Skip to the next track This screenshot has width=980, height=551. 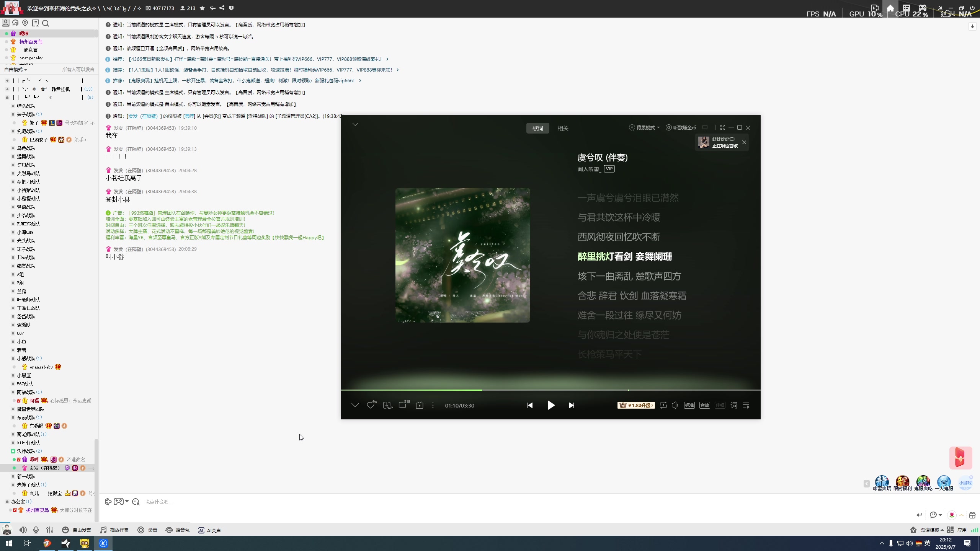572,405
